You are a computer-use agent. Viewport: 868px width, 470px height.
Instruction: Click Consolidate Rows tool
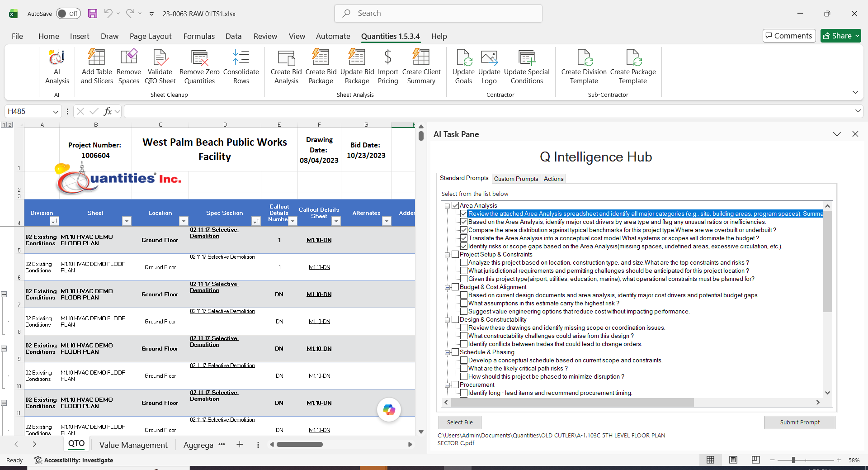pos(241,67)
